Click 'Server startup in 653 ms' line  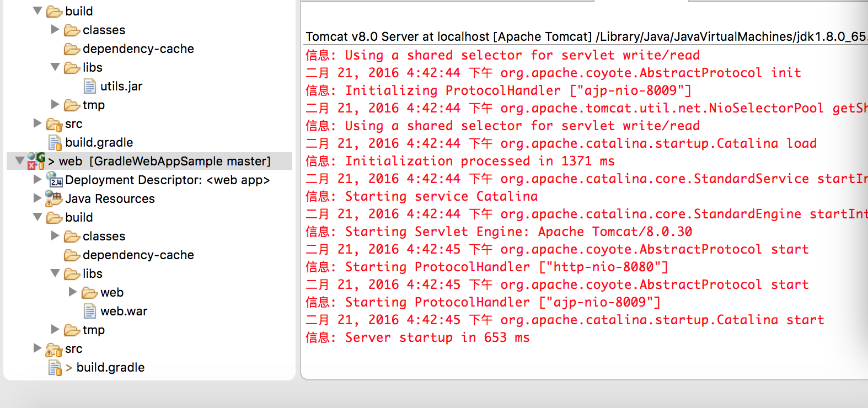[x=417, y=337]
